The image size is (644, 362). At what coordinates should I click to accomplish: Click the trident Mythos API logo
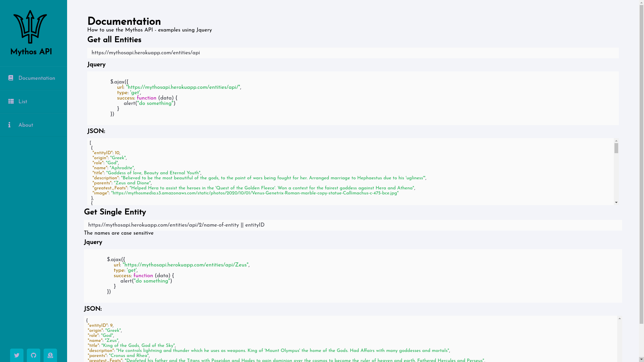point(30,27)
